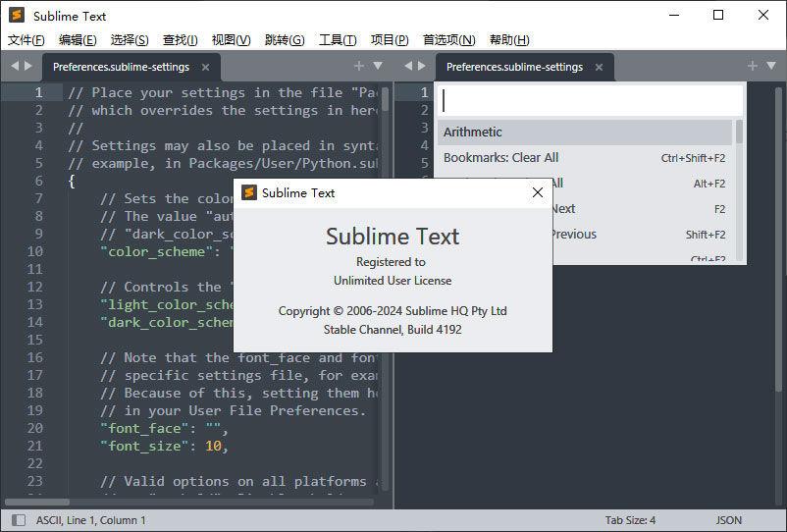Toggle side bar icon in status bar
787x532 pixels.
pyautogui.click(x=19, y=520)
